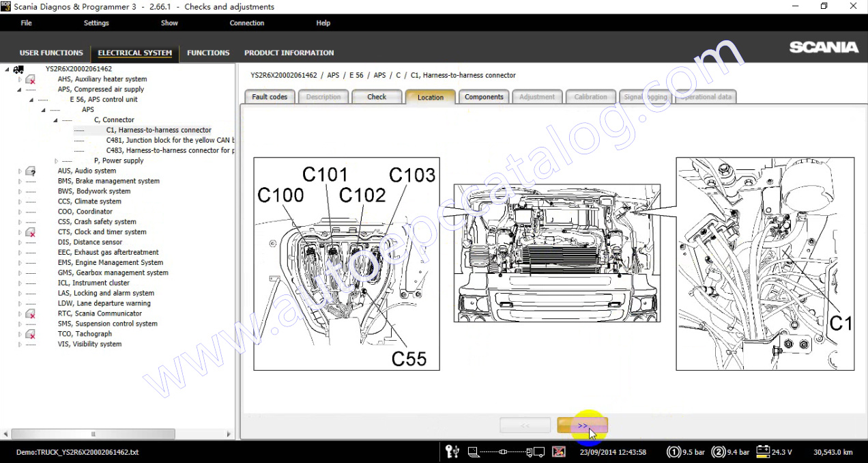Open the Location tab

point(431,97)
